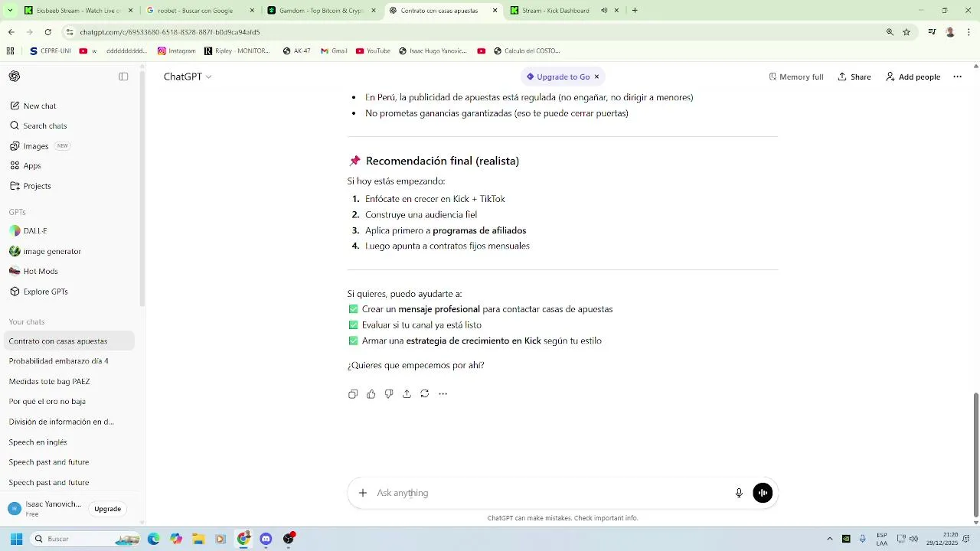Open Memory full notice
Image resolution: width=980 pixels, height=551 pixels.
(796, 77)
